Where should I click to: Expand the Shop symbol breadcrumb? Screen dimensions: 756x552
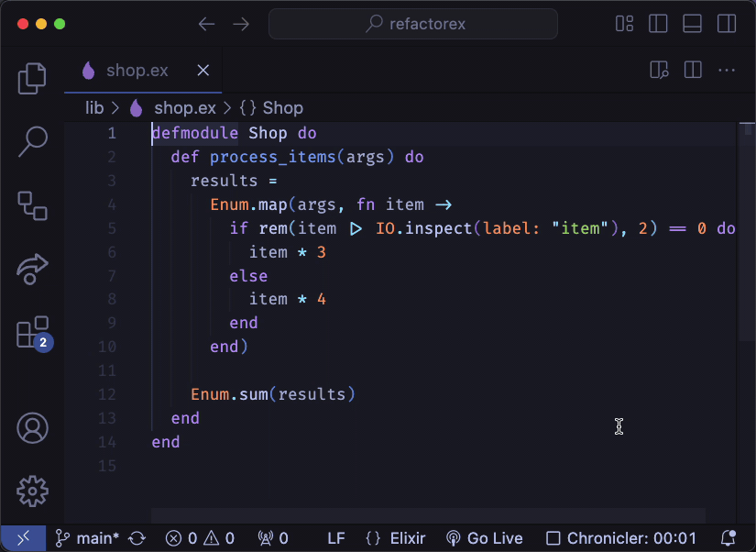[x=271, y=108]
